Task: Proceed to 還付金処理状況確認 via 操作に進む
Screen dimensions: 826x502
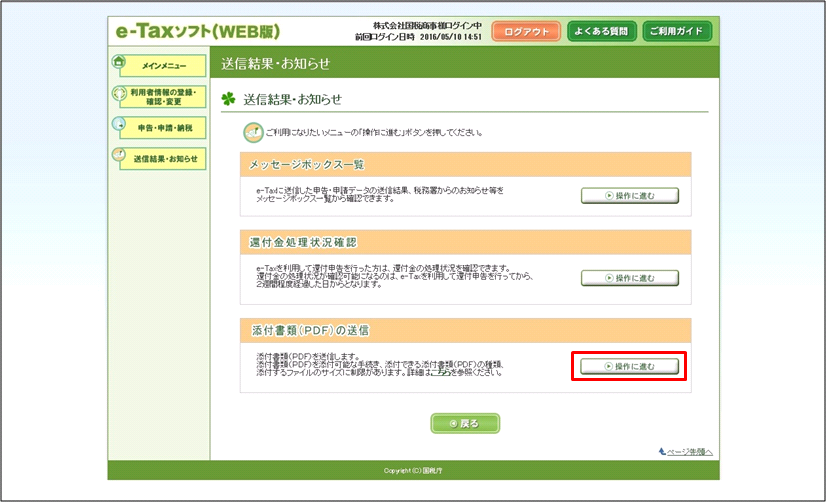Action: click(630, 278)
